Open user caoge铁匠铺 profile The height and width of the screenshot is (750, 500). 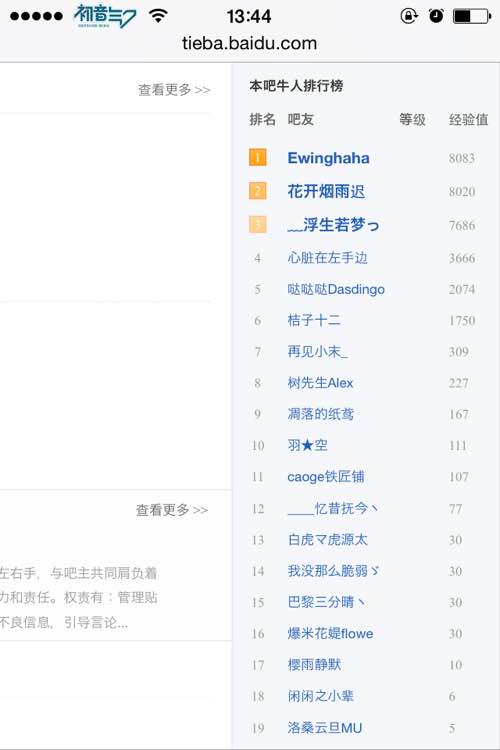[x=326, y=476]
